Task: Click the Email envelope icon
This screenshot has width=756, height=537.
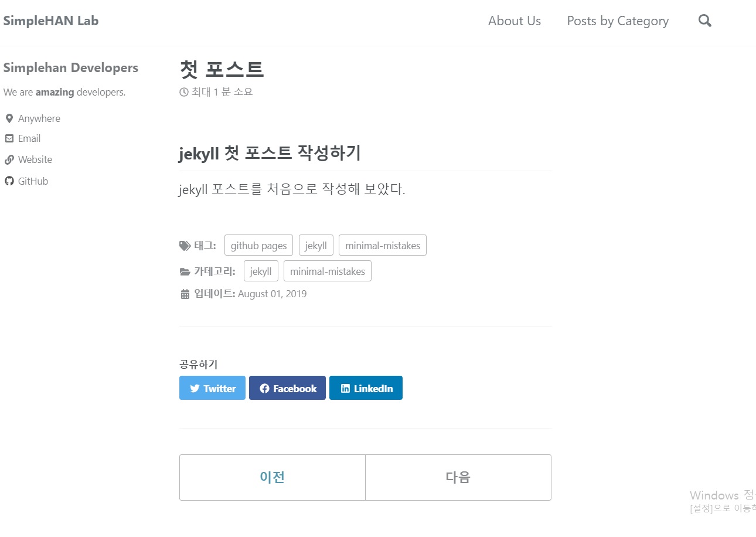Action: (x=9, y=138)
